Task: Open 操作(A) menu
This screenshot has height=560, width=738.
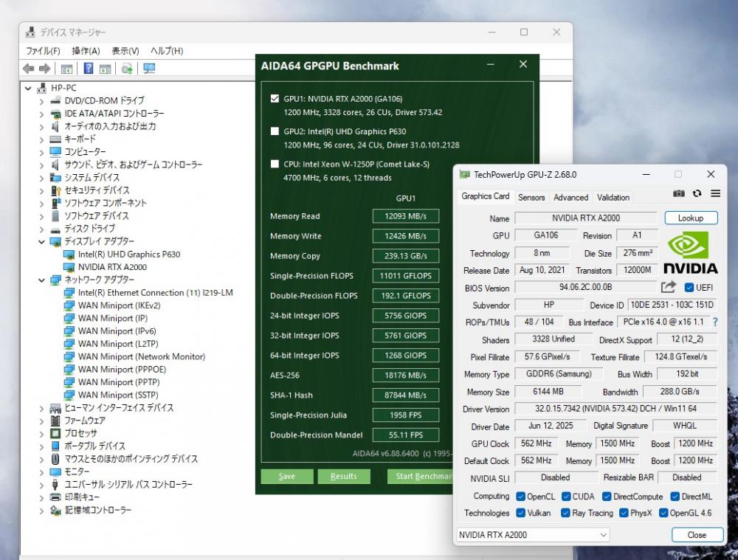Action: click(86, 51)
